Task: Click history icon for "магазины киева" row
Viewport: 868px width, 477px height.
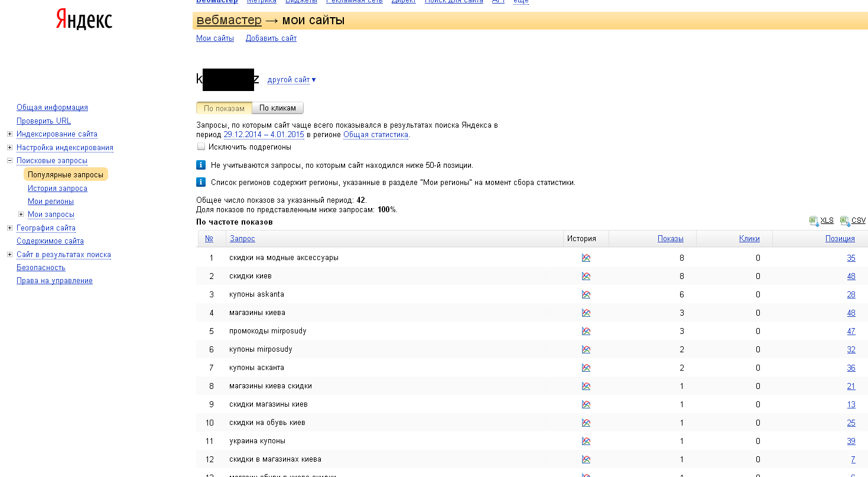Action: [x=586, y=313]
